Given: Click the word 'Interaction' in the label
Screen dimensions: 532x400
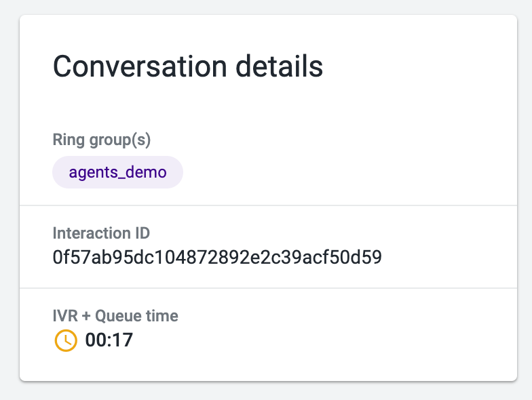Looking at the screenshot, I should click(x=92, y=233).
